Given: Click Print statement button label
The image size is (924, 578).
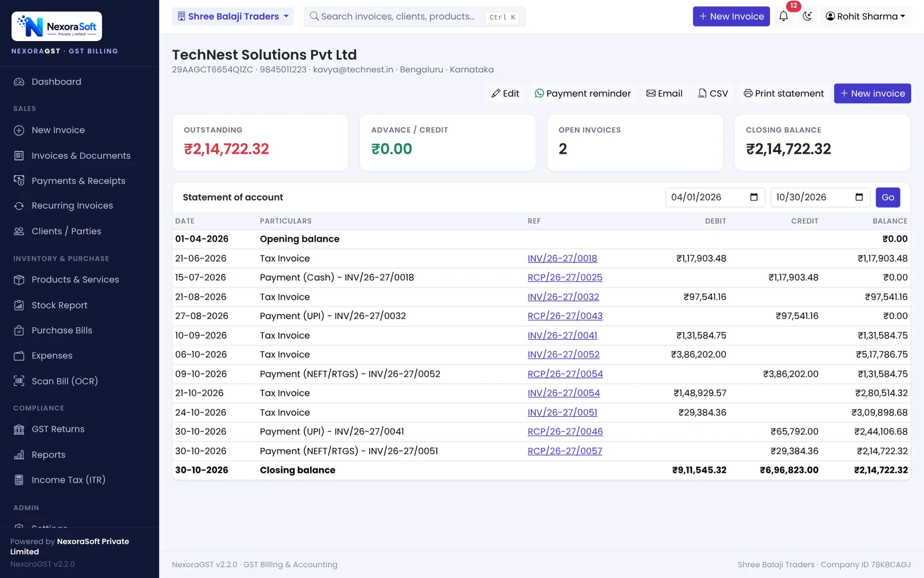Looking at the screenshot, I should click(x=789, y=94).
